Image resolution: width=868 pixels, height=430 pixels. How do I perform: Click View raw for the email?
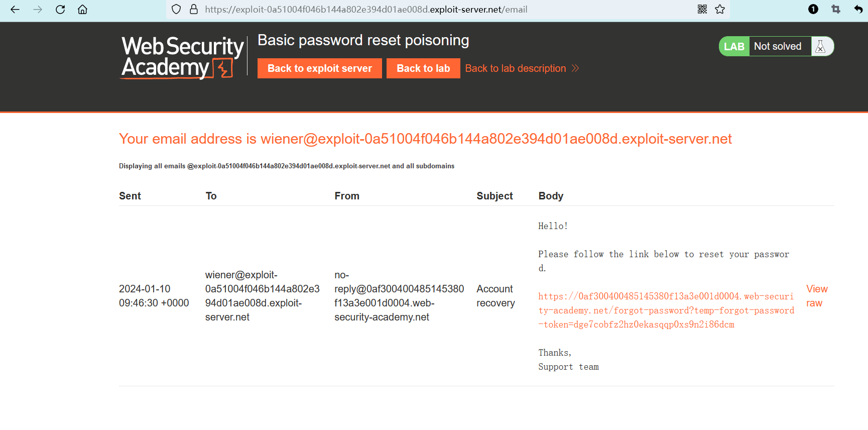point(816,296)
